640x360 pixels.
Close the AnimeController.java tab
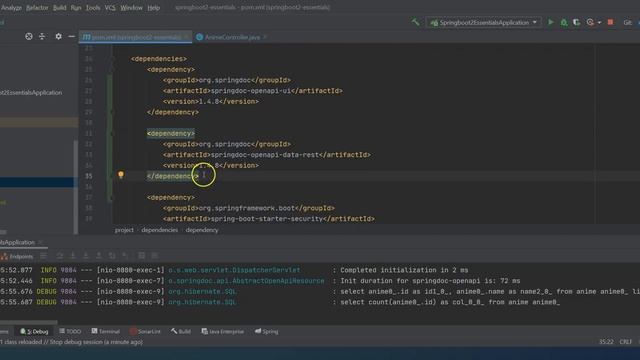265,37
